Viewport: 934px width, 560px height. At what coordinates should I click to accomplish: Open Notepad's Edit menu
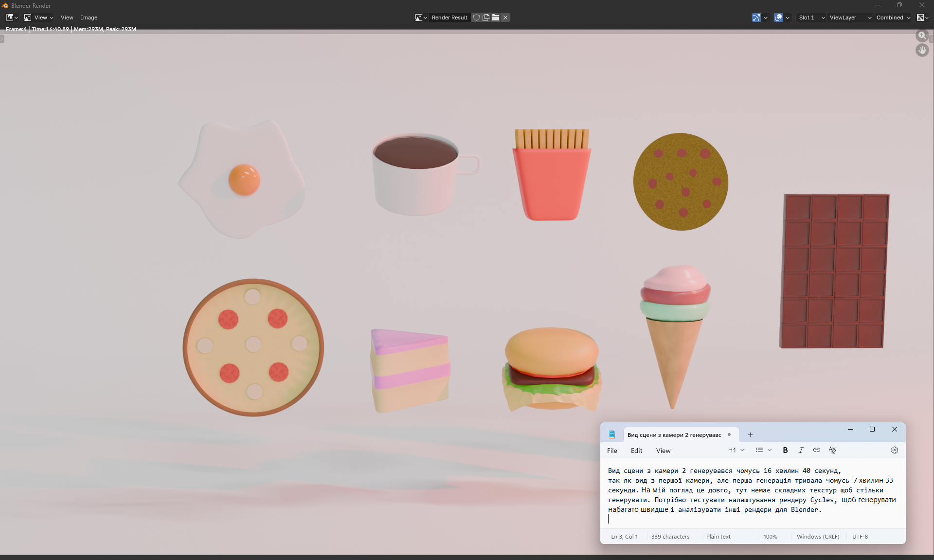(636, 451)
